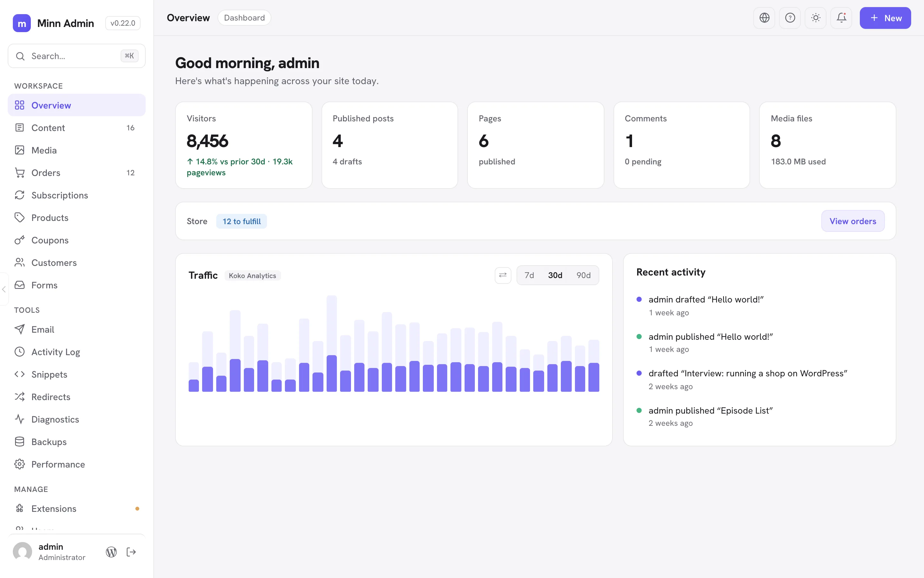The height and width of the screenshot is (578, 924).
Task: Click the Redirects shuffle icon
Action: tap(20, 397)
